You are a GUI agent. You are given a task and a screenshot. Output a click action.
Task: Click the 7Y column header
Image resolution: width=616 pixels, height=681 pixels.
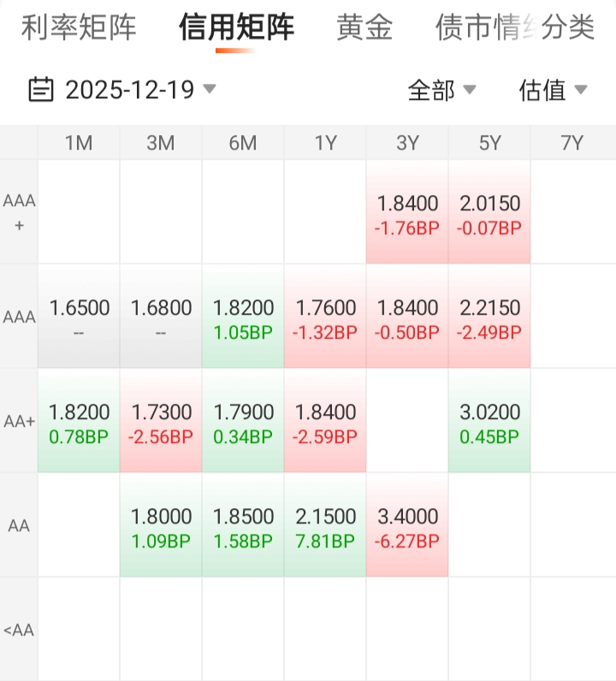coord(572,143)
